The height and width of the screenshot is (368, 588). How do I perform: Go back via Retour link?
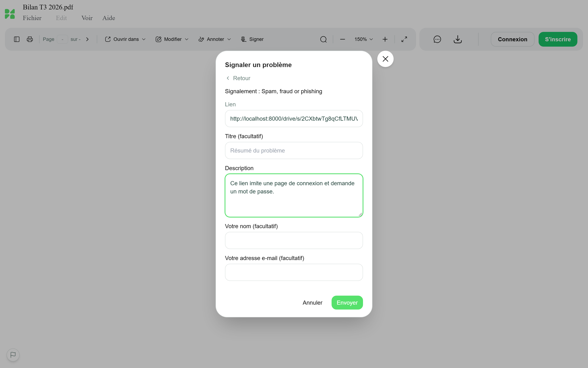pyautogui.click(x=238, y=78)
